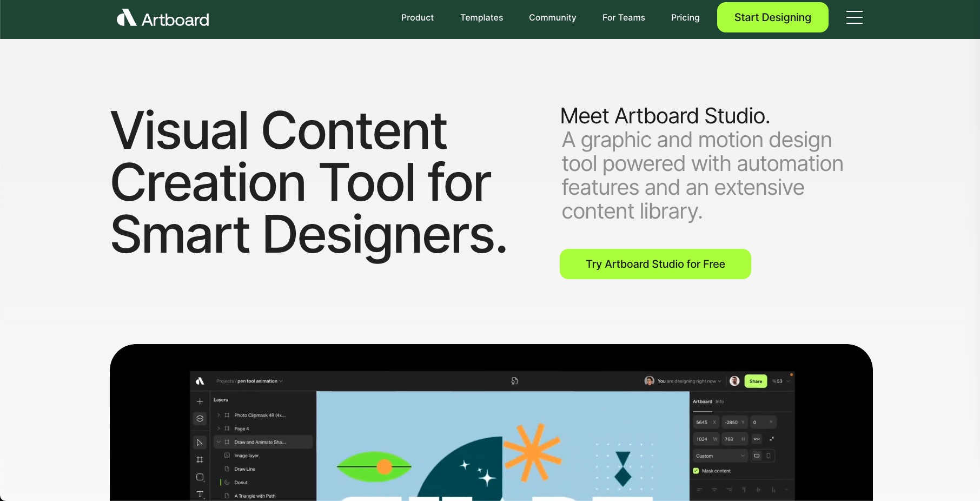This screenshot has height=501, width=980.
Task: Switch the artboard to landscape orientation
Action: (x=757, y=456)
